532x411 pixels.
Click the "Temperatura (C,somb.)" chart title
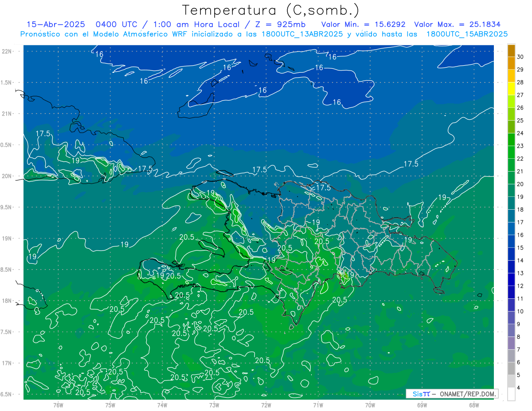tap(270, 10)
